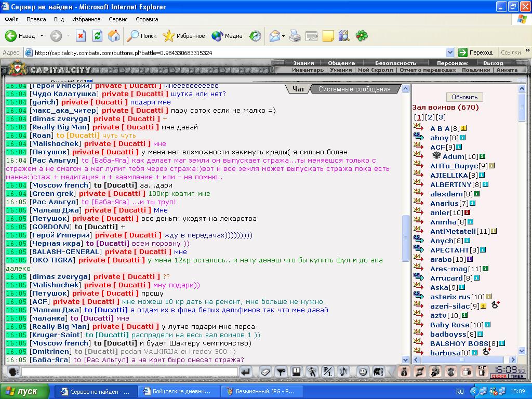Click private-message arrow icon next to aboy
Screen dimensions: 532x399
pos(419,137)
